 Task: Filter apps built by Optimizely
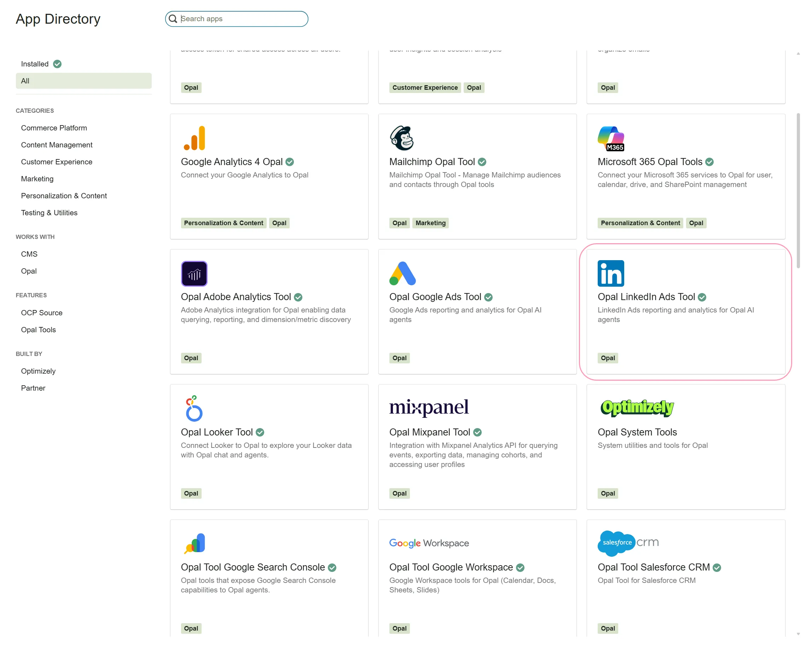pyautogui.click(x=39, y=371)
